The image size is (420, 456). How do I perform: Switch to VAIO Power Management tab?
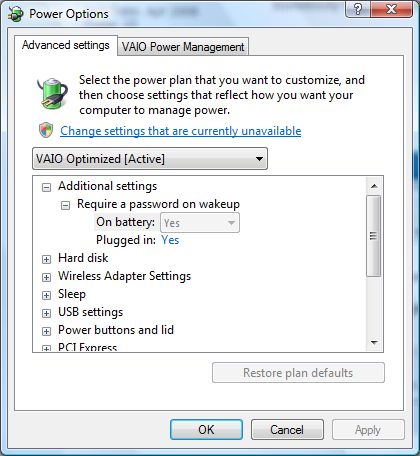[x=183, y=47]
